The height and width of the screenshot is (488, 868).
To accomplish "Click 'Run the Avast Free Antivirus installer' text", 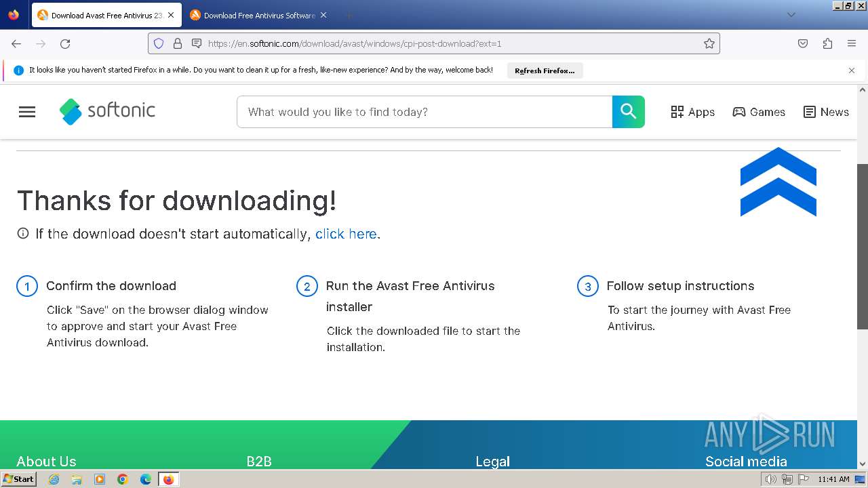I will [x=410, y=296].
